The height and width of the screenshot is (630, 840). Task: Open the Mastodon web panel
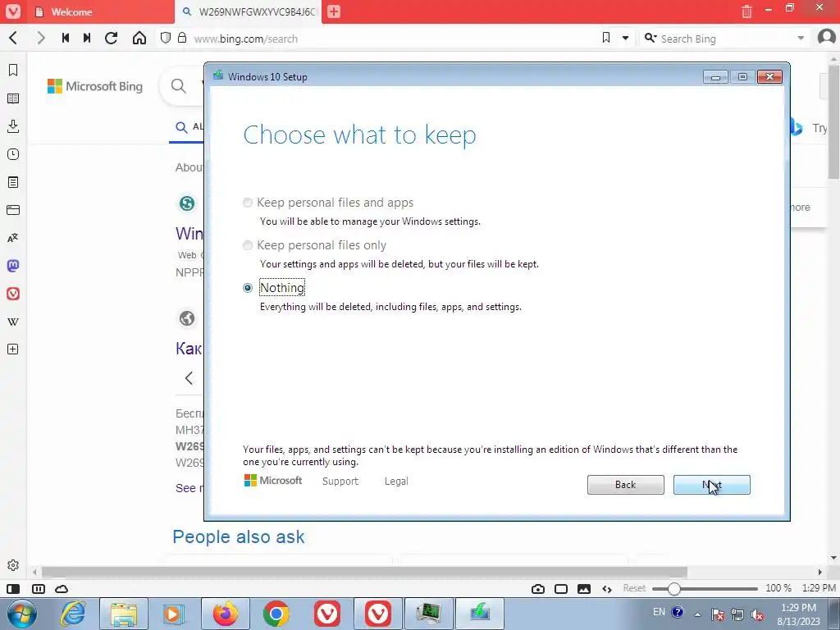click(x=13, y=266)
